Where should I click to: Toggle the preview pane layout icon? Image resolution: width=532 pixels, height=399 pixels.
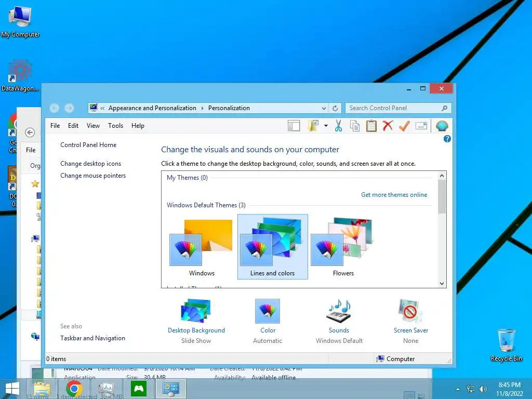294,126
